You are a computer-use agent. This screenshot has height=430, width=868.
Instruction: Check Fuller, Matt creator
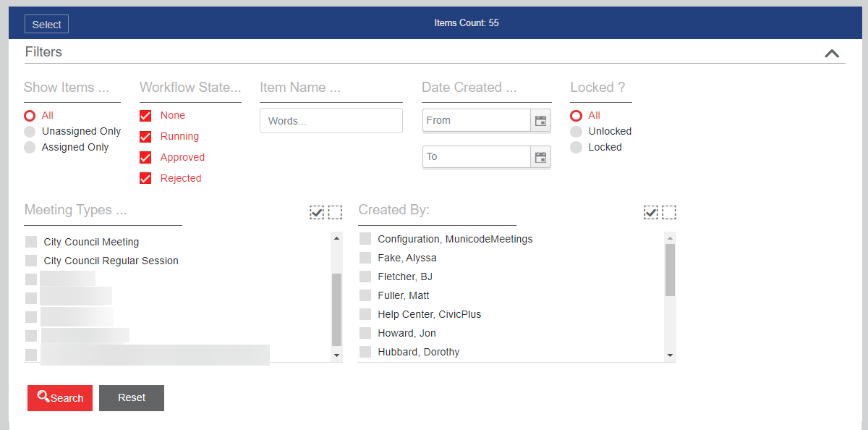tap(365, 295)
